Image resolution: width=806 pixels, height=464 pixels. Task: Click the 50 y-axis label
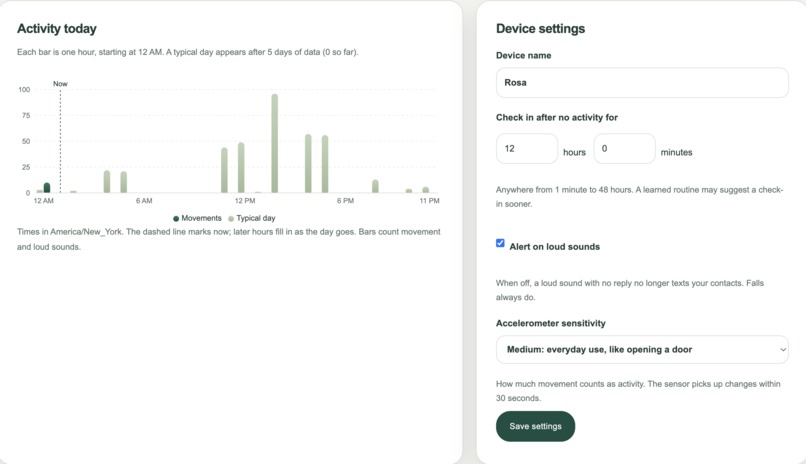pos(26,141)
